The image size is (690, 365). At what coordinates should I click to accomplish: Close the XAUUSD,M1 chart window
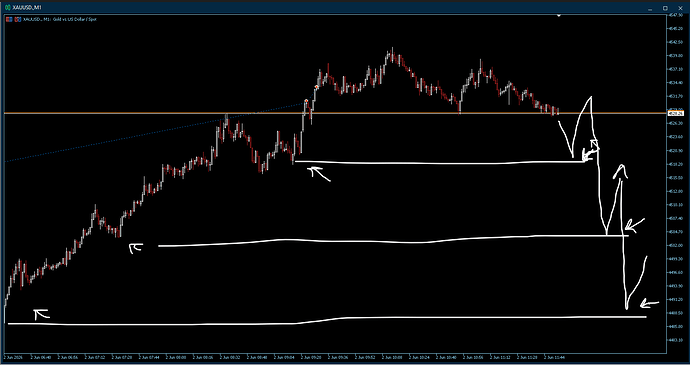tap(679, 8)
